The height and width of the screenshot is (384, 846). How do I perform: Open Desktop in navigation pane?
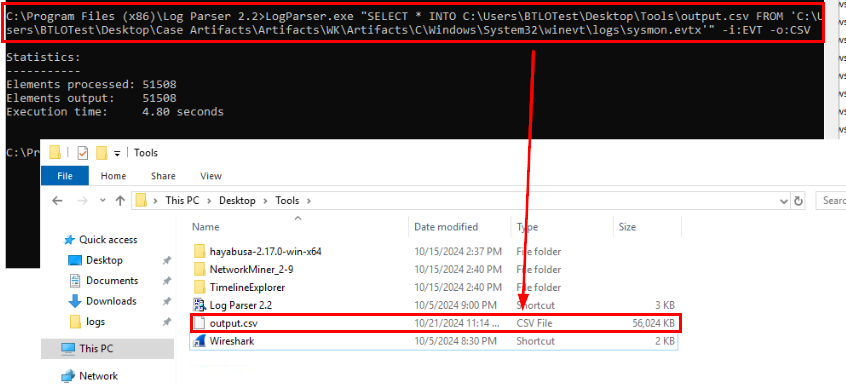104,260
